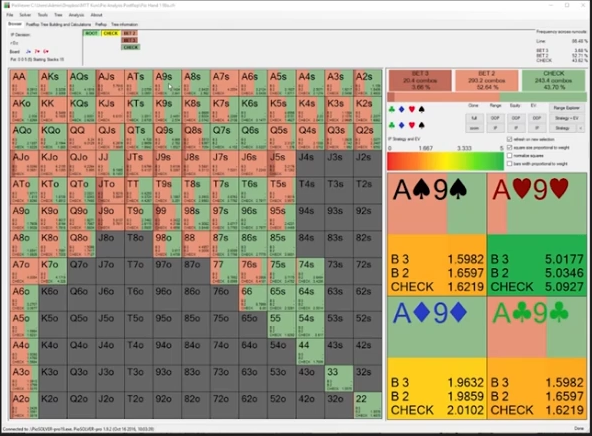The image size is (592, 436).
Task: Select the diamond icon in the lower suit row
Action: click(402, 125)
